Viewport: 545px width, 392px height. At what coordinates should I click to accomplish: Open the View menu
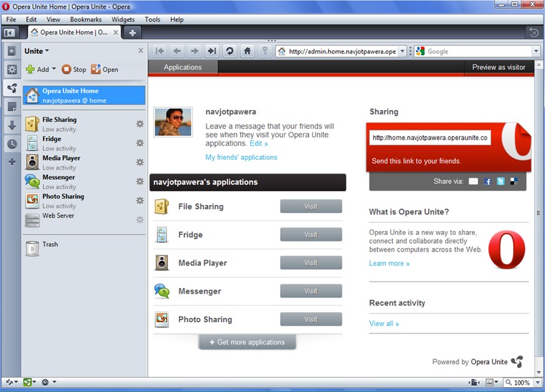(53, 19)
